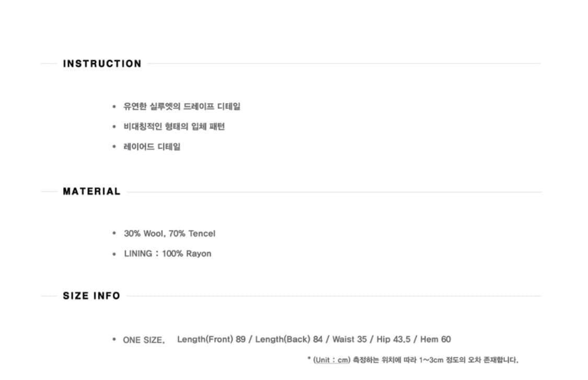Screen dimensions: 588x380
Task: Click the 레이어드 디테일 text
Action: (152, 147)
